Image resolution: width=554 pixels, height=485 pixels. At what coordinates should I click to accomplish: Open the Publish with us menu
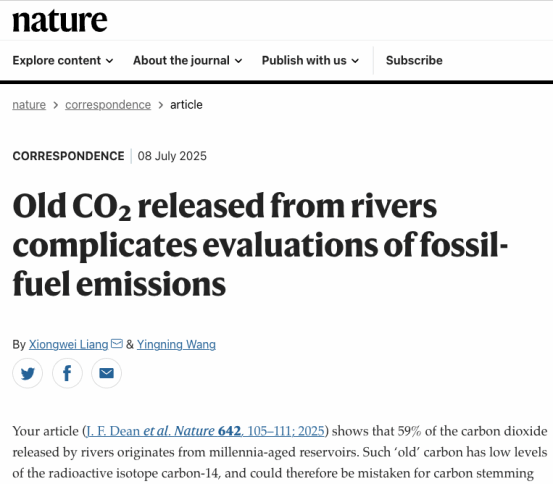(x=310, y=60)
